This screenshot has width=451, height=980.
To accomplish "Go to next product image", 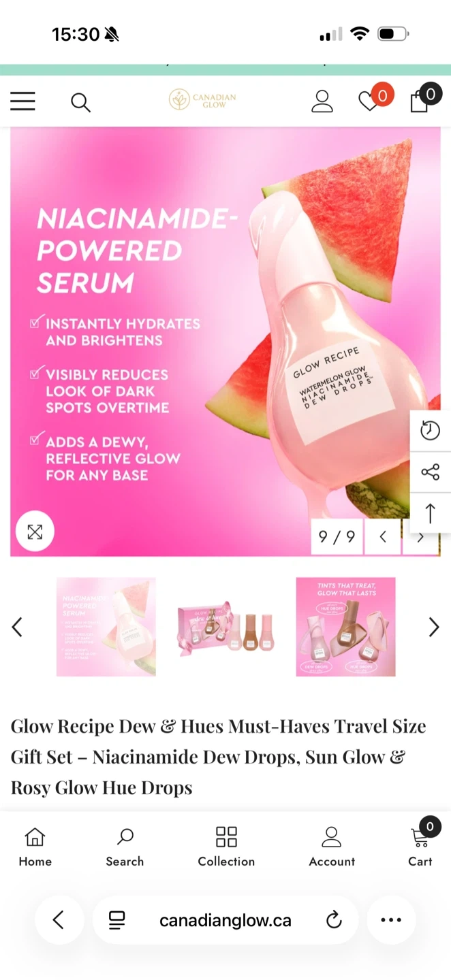I will pyautogui.click(x=420, y=537).
